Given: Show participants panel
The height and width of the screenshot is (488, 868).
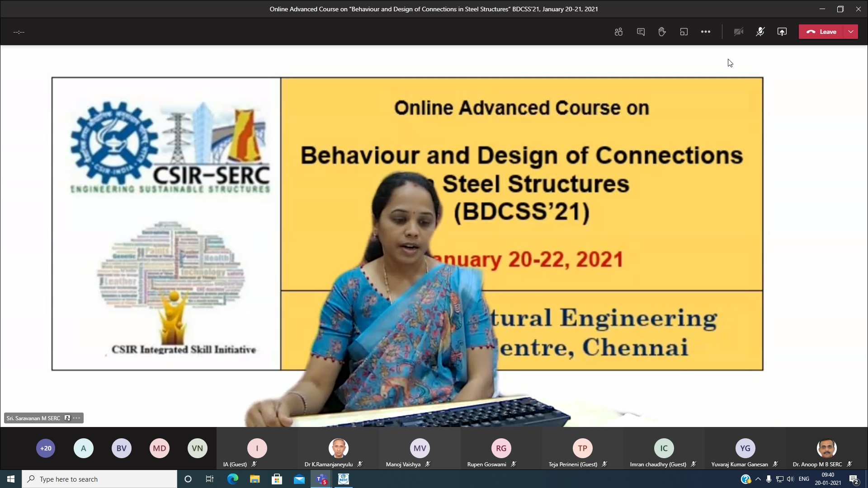Looking at the screenshot, I should coord(618,32).
